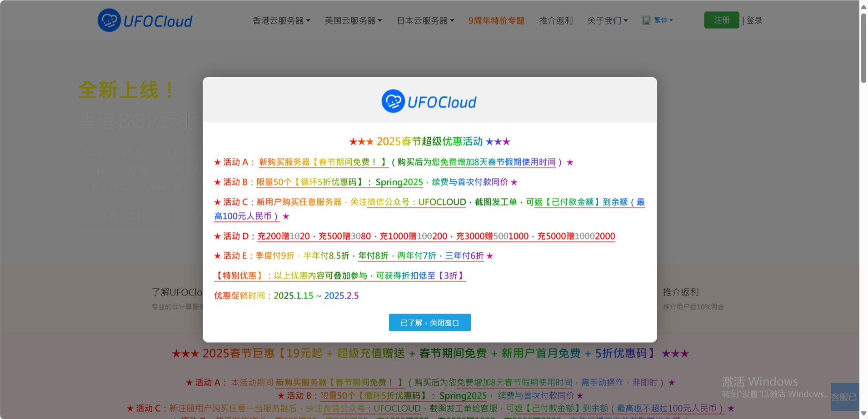Image resolution: width=868 pixels, height=419 pixels.
Task: Click the 活动A spring-festival free server link
Action: click(x=321, y=162)
